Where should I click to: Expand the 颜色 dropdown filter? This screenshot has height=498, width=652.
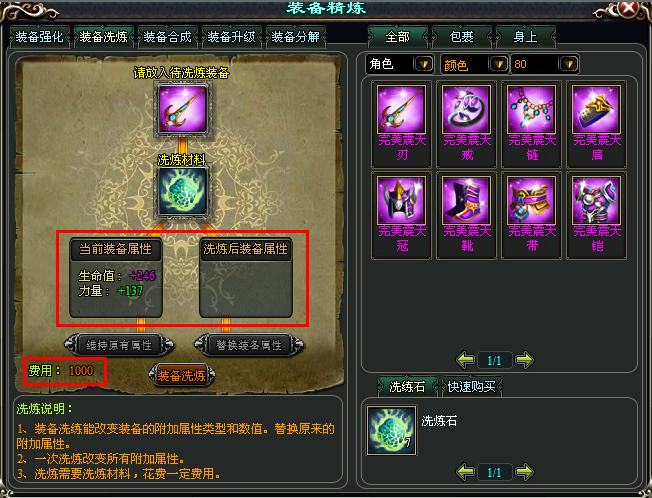(474, 64)
